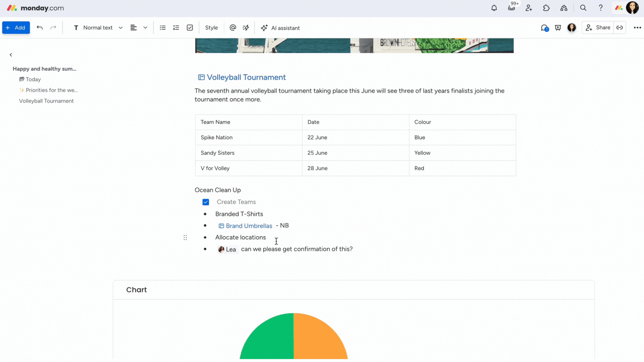Open the comments icon with badge
This screenshot has width=644, height=362.
[x=544, y=28]
